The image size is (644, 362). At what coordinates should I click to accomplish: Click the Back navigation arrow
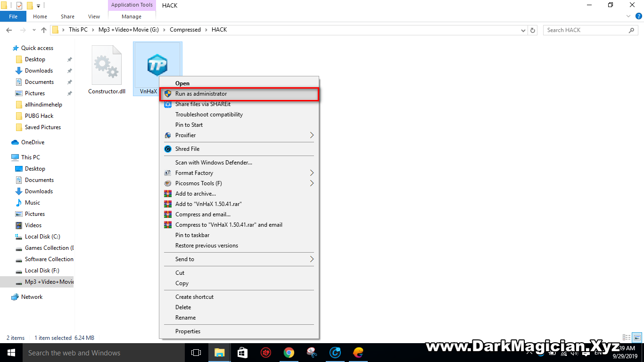pos(9,30)
